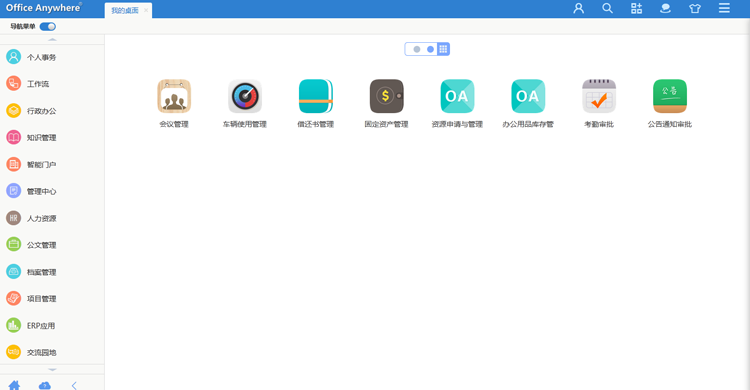Screen dimensions: 750x390
Task: Click the HR 人力资源 sidebar icon
Action: click(13, 218)
